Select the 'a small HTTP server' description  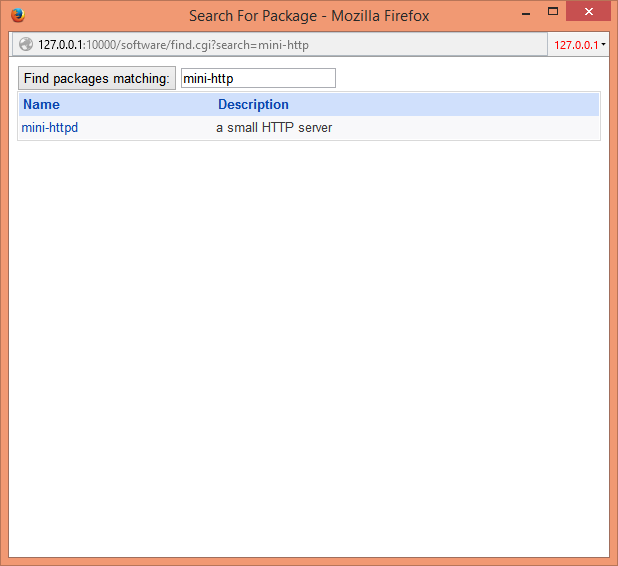point(274,128)
